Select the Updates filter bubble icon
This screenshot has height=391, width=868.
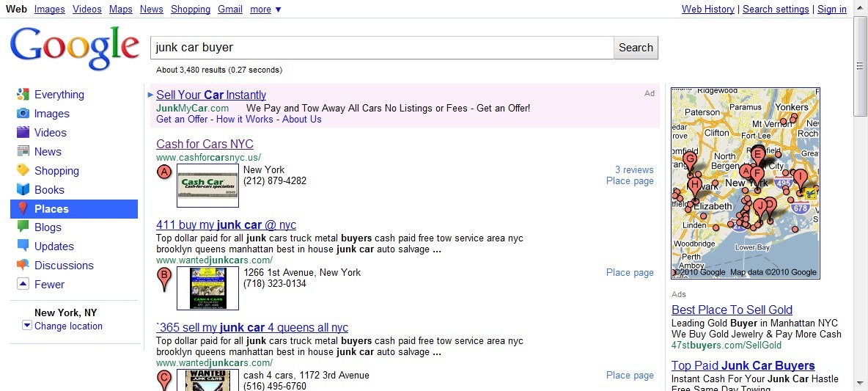[23, 246]
